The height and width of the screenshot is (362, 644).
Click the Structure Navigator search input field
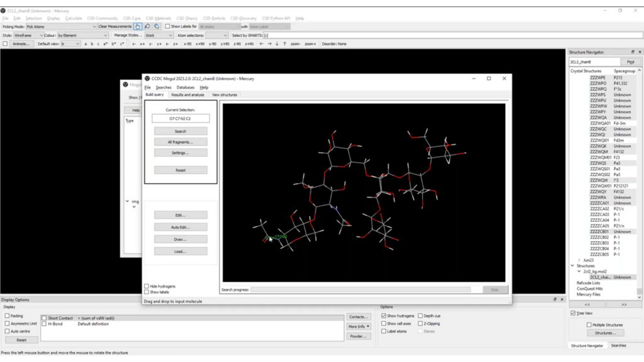(x=594, y=62)
